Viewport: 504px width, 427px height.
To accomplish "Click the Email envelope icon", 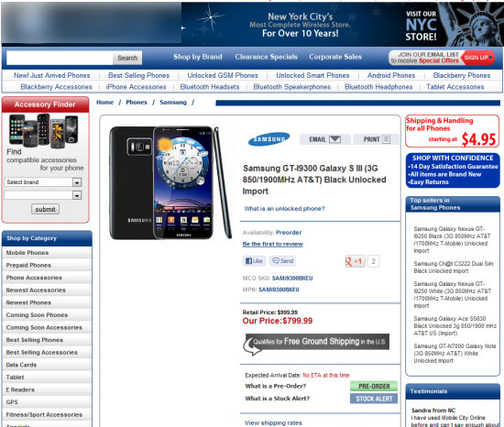I will coord(334,139).
